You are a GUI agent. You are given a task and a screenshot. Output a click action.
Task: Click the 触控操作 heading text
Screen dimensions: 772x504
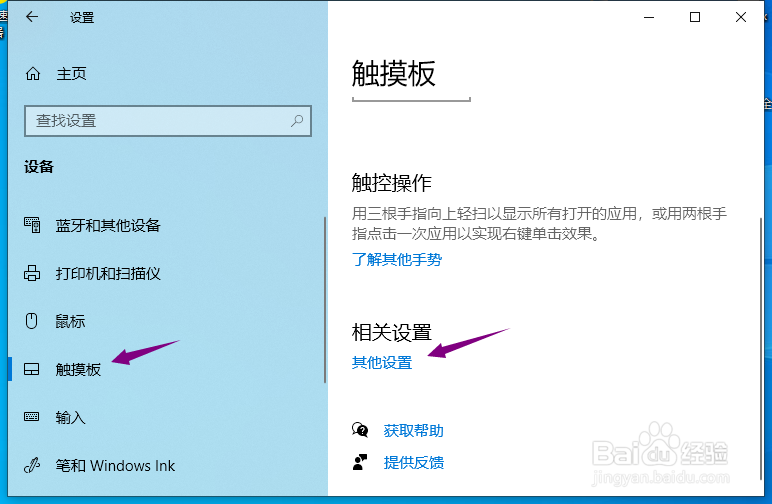pyautogui.click(x=391, y=183)
